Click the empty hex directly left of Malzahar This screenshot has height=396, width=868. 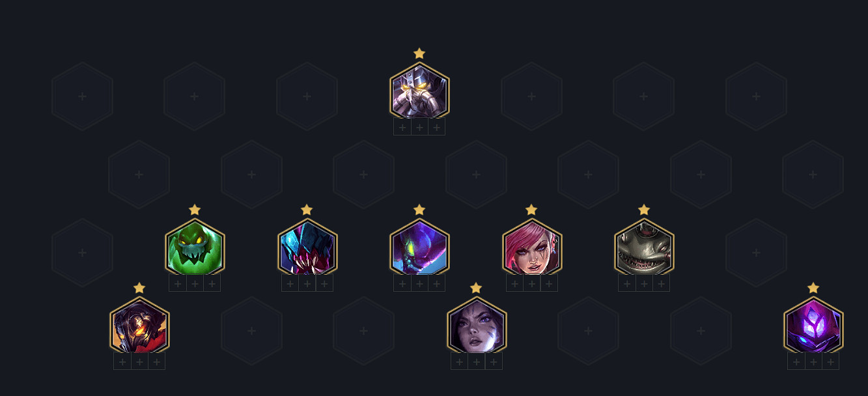[x=701, y=331]
